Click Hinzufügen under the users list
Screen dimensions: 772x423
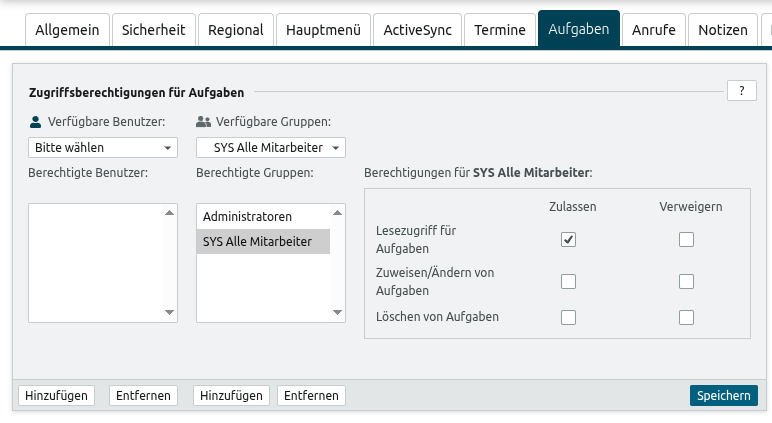[x=56, y=395]
